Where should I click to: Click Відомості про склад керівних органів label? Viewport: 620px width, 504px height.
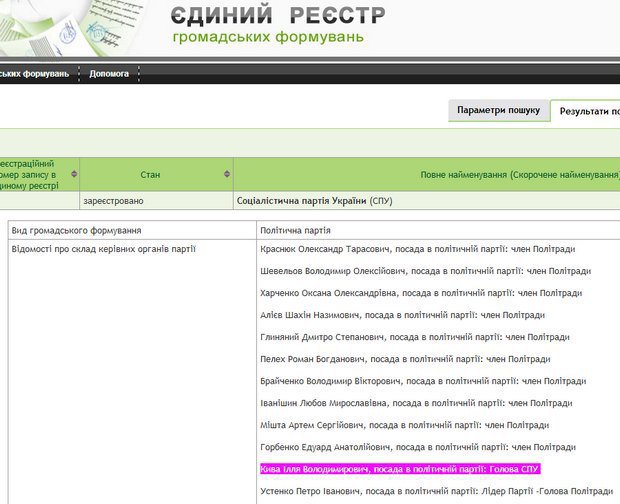tap(104, 248)
